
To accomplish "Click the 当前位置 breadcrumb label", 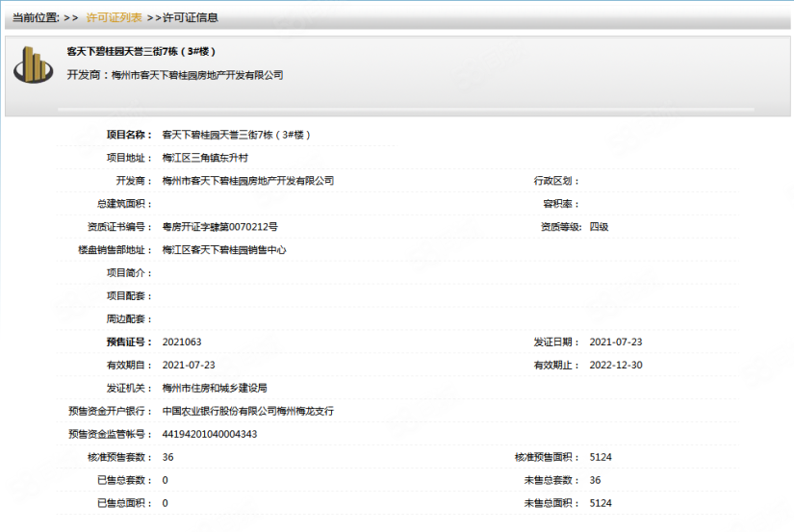I will [36, 17].
